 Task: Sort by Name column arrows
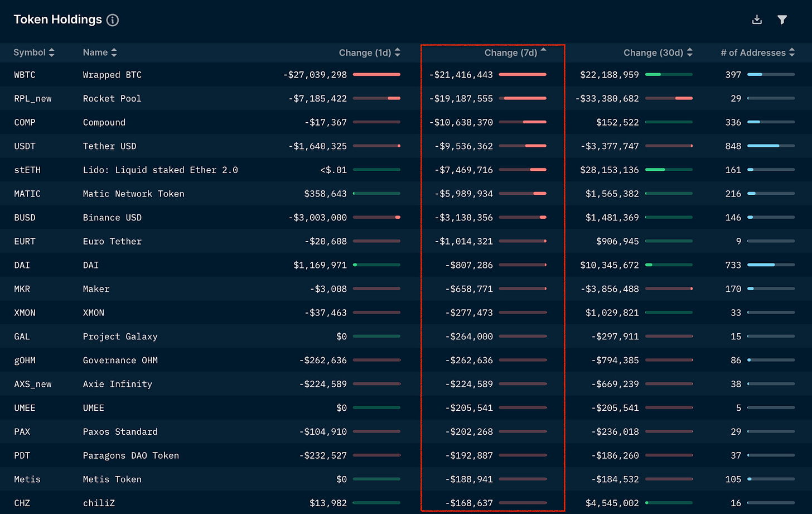[114, 52]
